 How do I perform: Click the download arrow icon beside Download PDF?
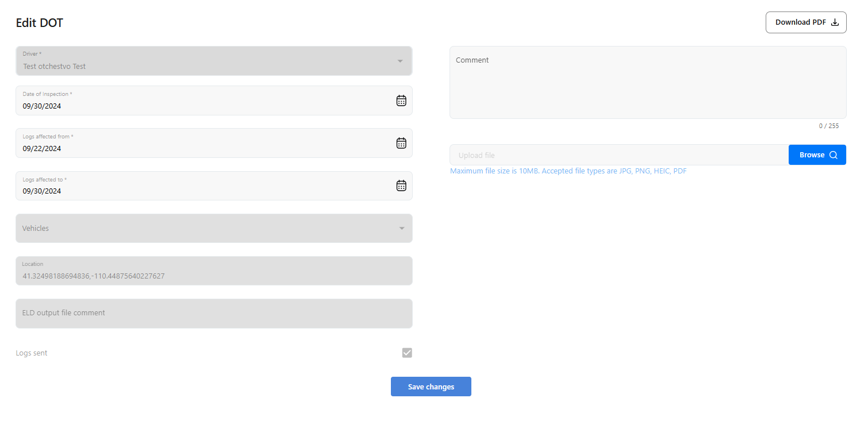pos(835,22)
